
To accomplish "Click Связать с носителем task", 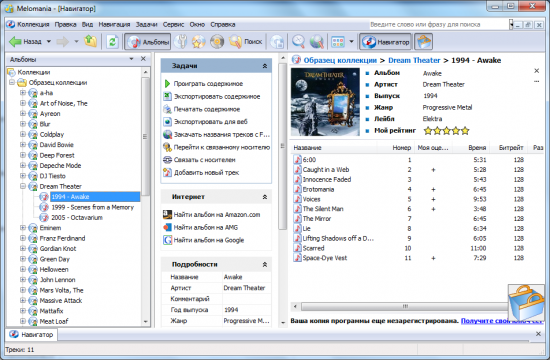I will click(x=200, y=160).
